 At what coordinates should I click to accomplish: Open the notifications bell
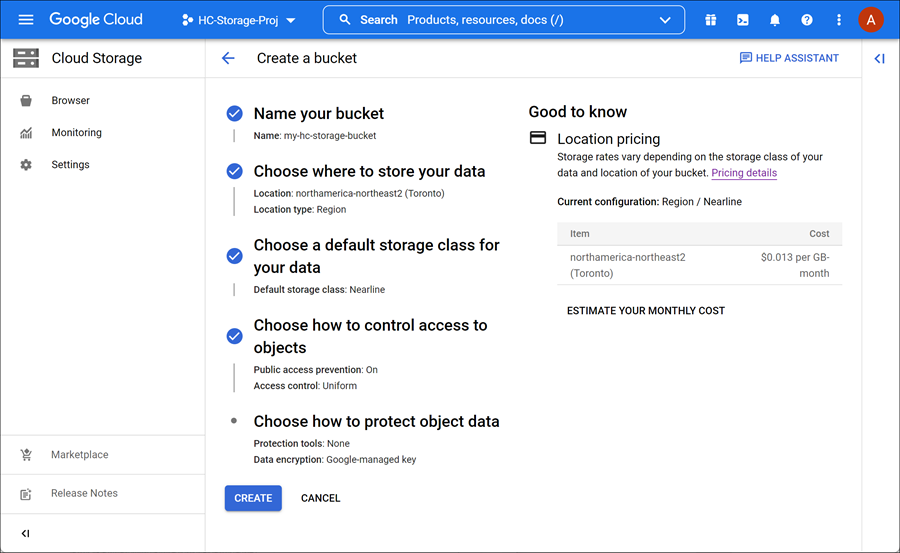coord(775,20)
